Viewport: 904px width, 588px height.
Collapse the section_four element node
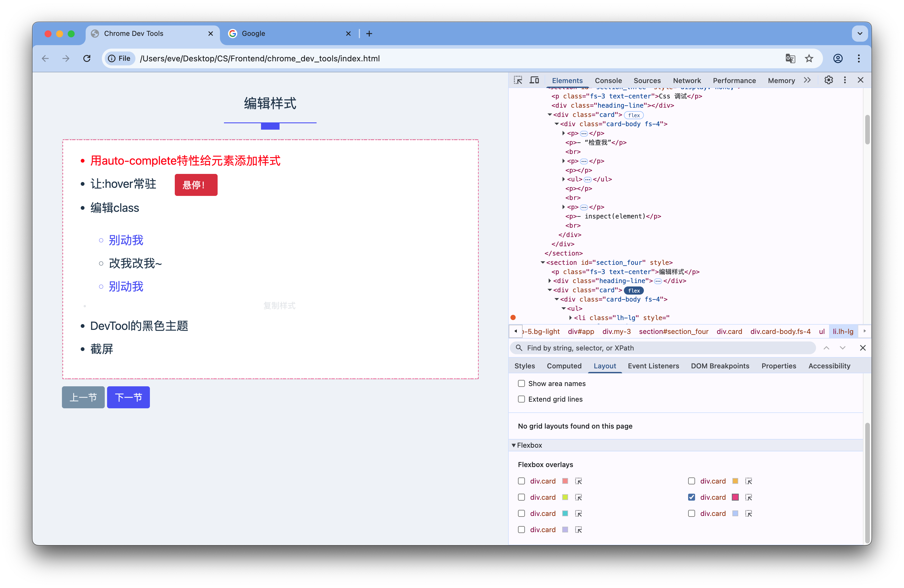[x=543, y=262]
